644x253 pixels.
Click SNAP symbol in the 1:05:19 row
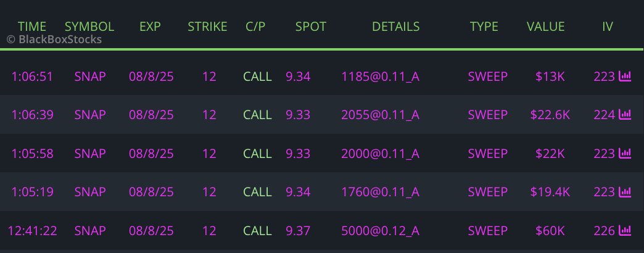pos(90,192)
